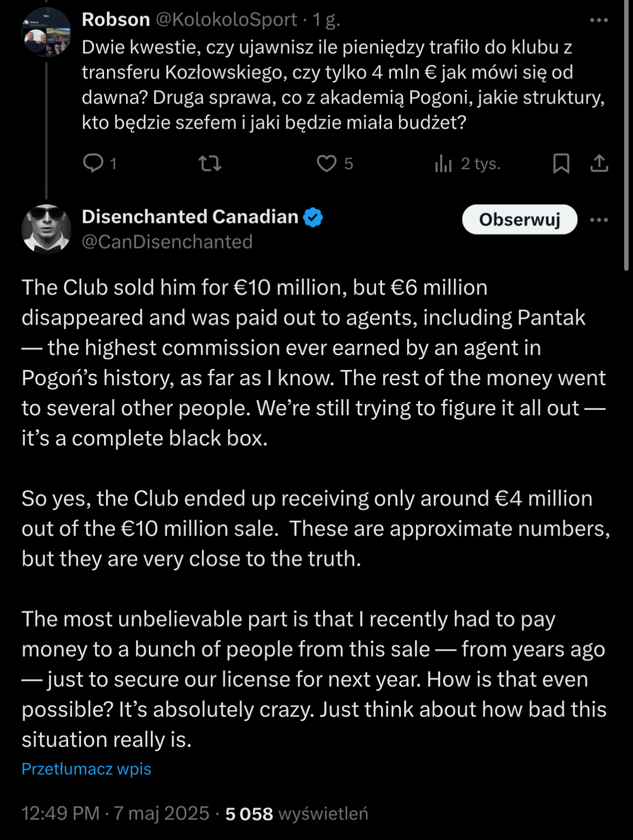The height and width of the screenshot is (840, 633).
Task: Open Disenchanted Canadian's profile avatar
Action: pyautogui.click(x=46, y=229)
